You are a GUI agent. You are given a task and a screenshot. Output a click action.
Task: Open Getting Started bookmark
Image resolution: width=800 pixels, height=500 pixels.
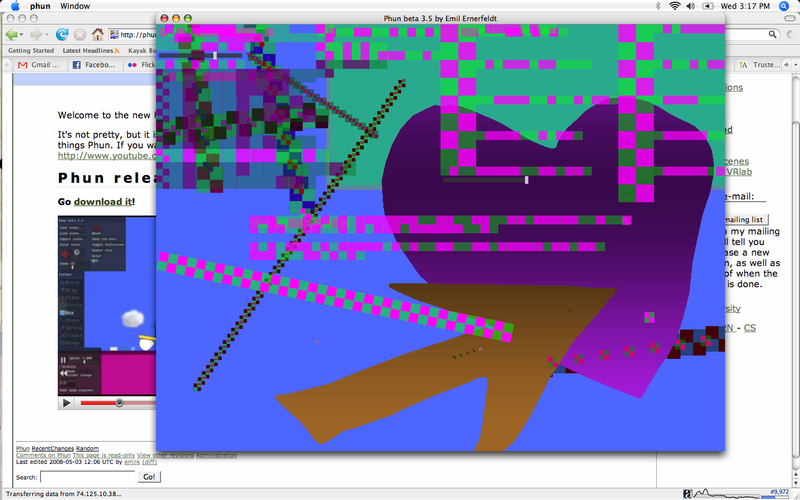(x=31, y=51)
